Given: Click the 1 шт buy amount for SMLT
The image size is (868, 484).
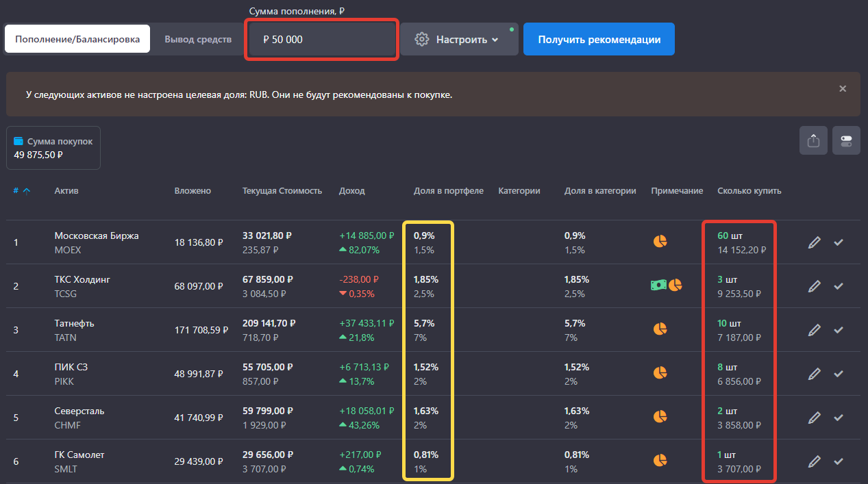Looking at the screenshot, I should [726, 455].
